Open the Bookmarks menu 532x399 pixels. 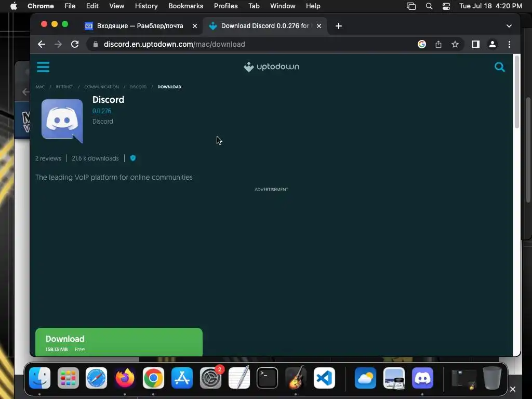coord(185,6)
